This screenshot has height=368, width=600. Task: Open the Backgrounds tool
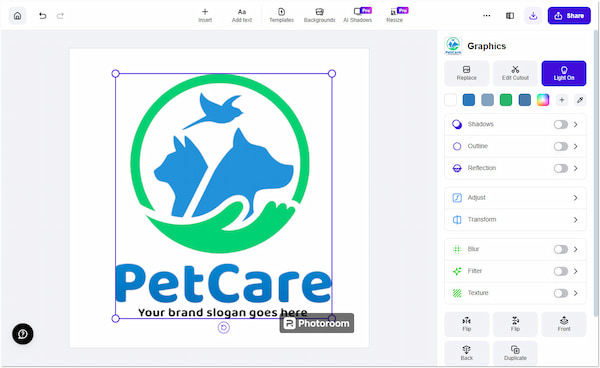(x=320, y=15)
